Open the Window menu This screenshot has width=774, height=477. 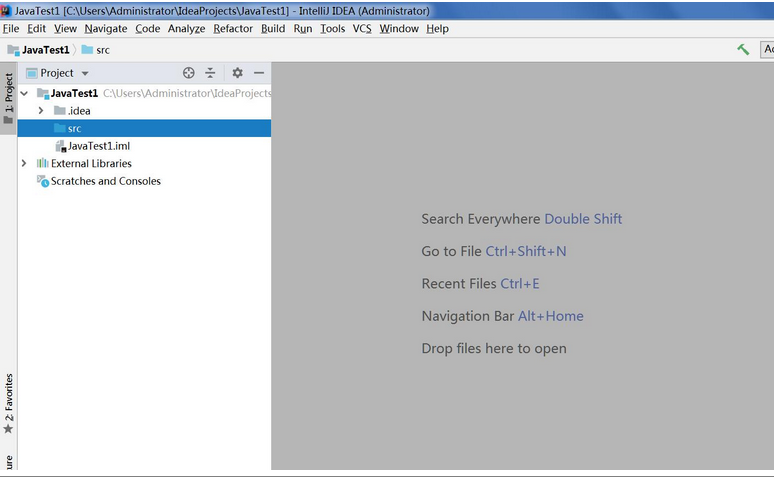pos(399,29)
